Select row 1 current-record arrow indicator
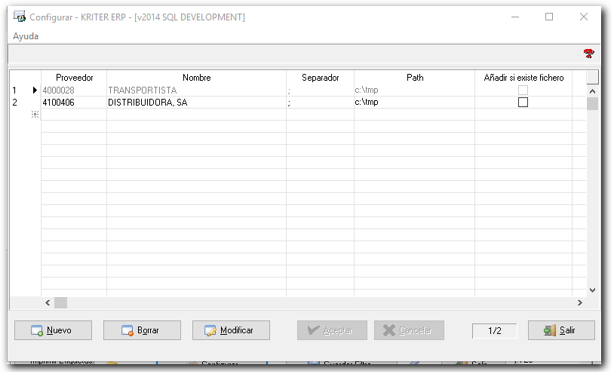 click(x=34, y=90)
